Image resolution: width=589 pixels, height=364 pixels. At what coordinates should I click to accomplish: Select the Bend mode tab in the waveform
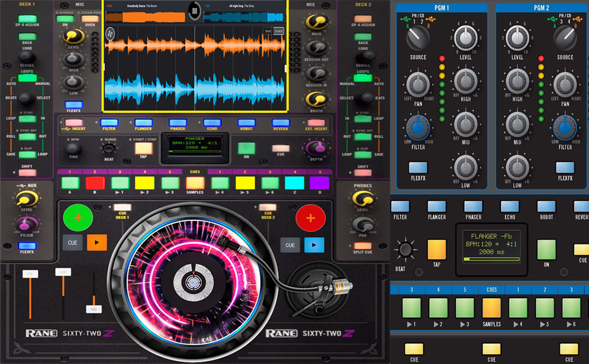pos(268,31)
